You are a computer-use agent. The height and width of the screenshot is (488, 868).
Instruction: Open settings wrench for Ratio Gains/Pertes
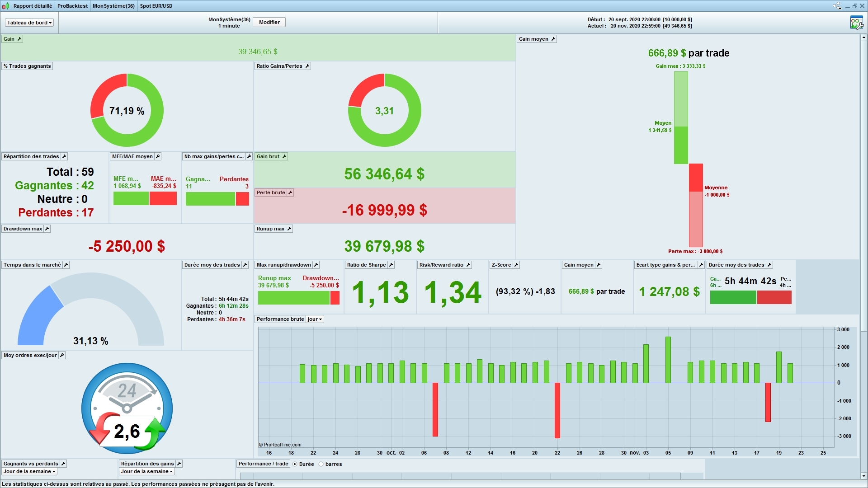click(x=307, y=66)
